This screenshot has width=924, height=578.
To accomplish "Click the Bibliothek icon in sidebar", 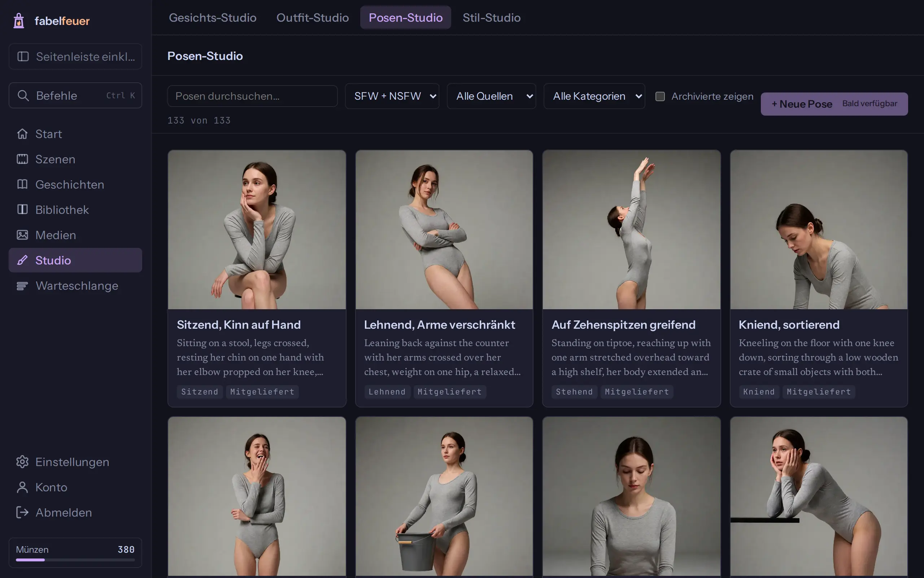I will pyautogui.click(x=22, y=210).
